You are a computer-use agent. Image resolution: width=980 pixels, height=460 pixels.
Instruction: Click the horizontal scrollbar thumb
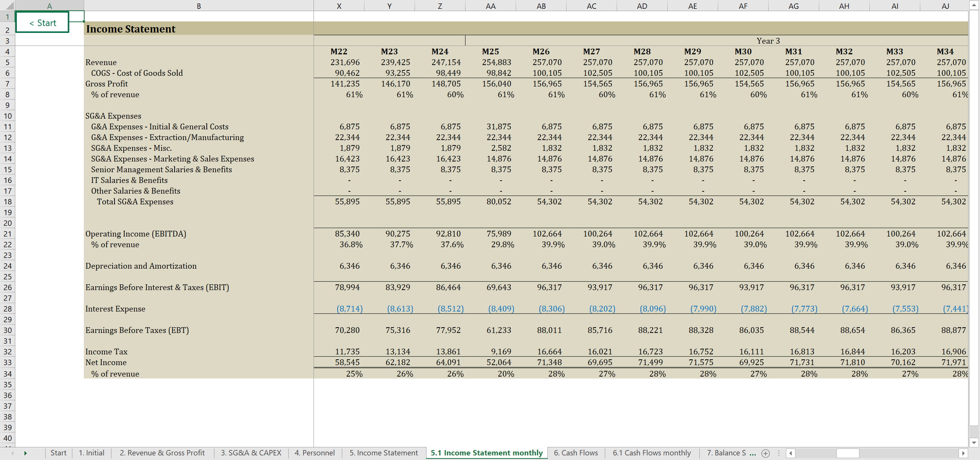click(848, 453)
